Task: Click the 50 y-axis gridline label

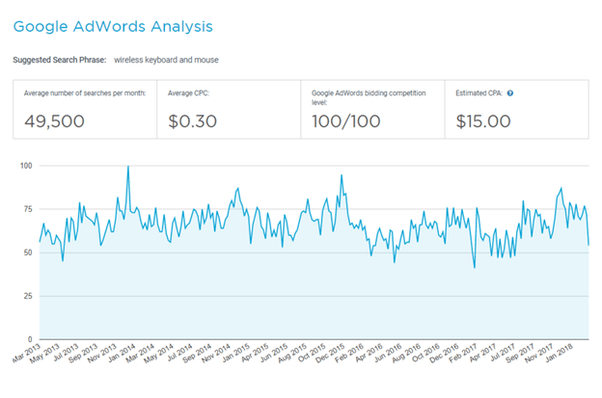Action: click(28, 253)
